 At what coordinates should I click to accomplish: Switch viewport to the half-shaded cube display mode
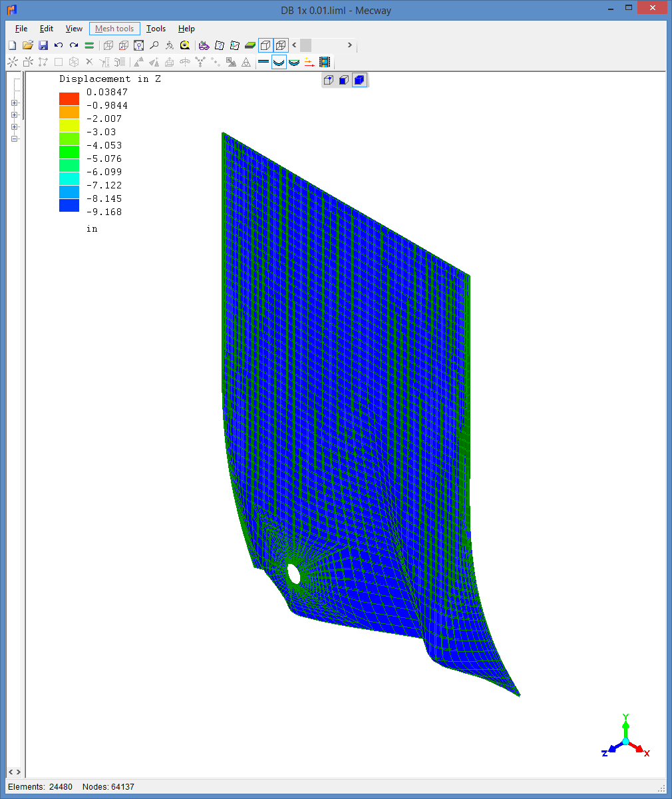pos(344,81)
